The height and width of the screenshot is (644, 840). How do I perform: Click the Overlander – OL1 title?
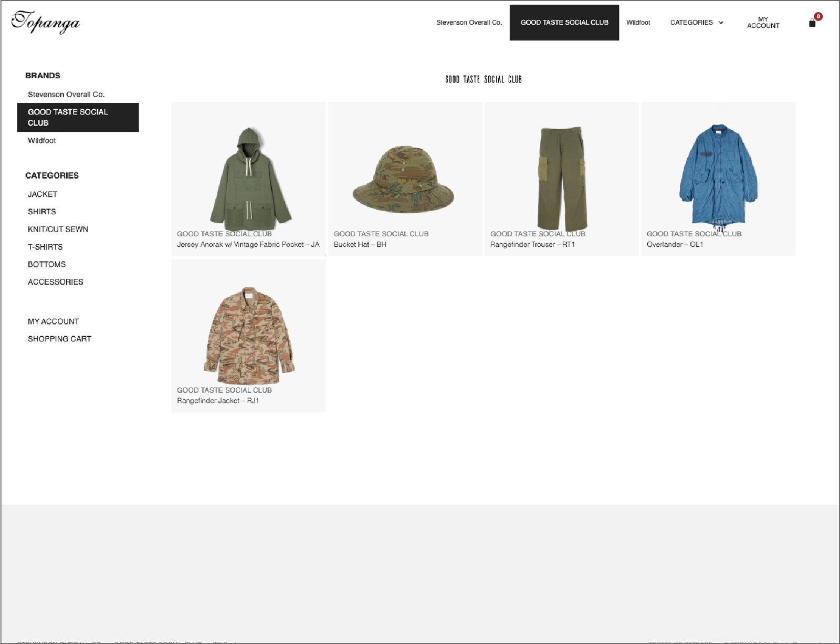click(675, 245)
